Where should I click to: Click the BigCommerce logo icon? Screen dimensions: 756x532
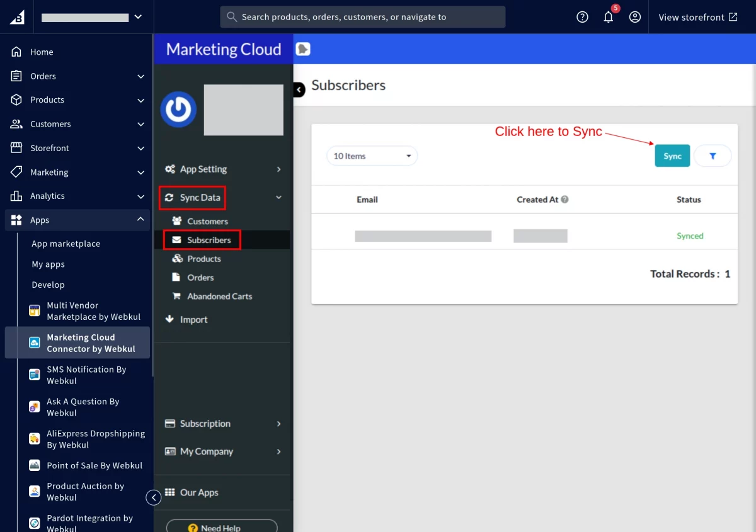17,17
